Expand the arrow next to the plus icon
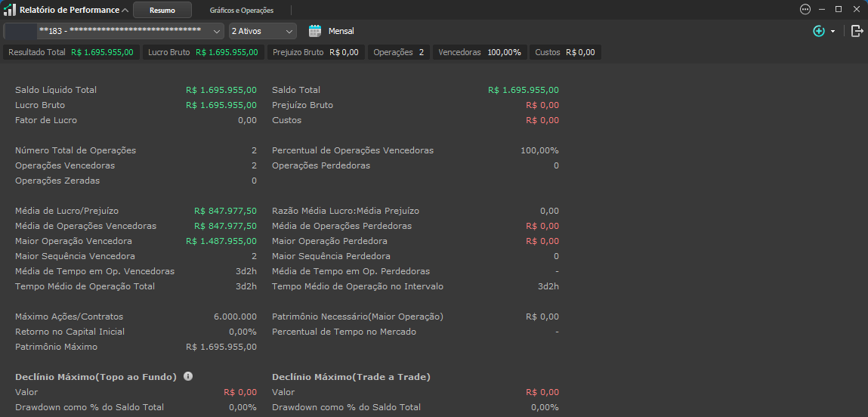 pyautogui.click(x=832, y=32)
